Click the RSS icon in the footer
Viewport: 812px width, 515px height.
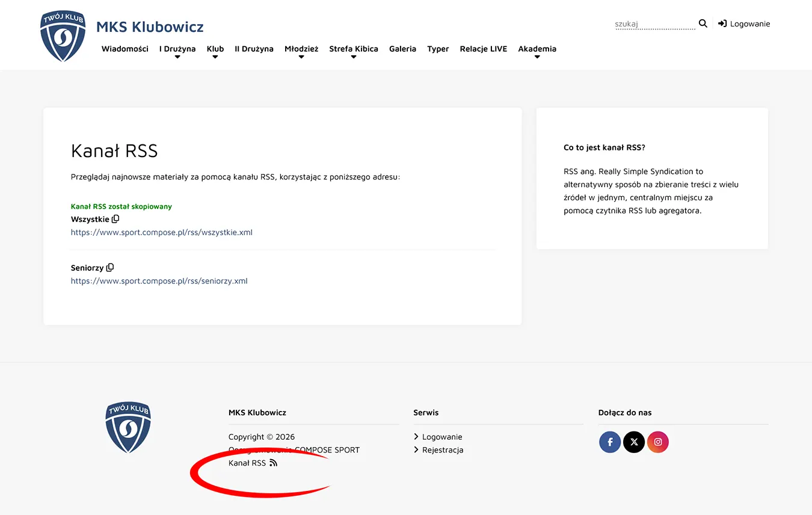click(x=273, y=463)
